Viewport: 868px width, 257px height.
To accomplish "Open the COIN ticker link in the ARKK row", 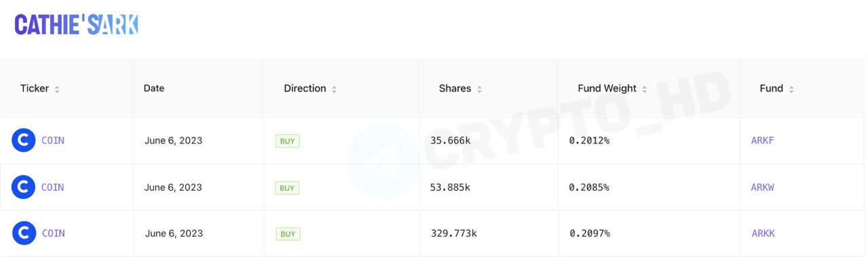I will (54, 233).
